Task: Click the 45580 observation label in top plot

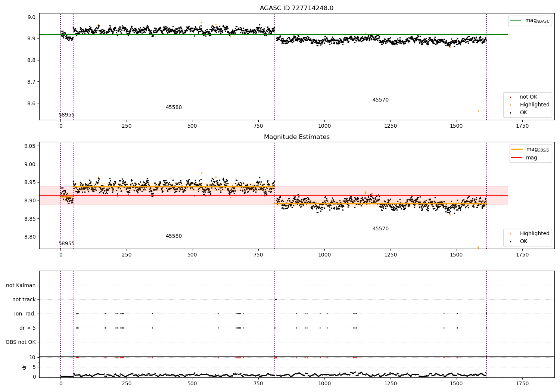Action: tap(174, 108)
